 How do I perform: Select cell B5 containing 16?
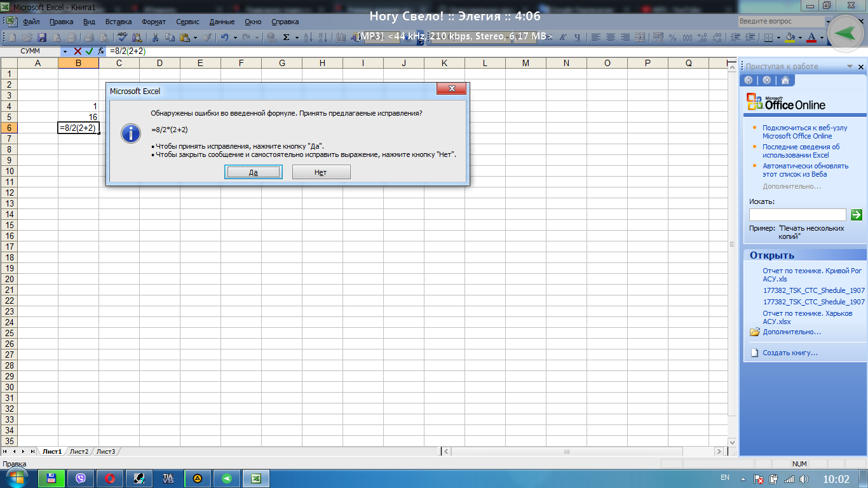pyautogui.click(x=78, y=117)
